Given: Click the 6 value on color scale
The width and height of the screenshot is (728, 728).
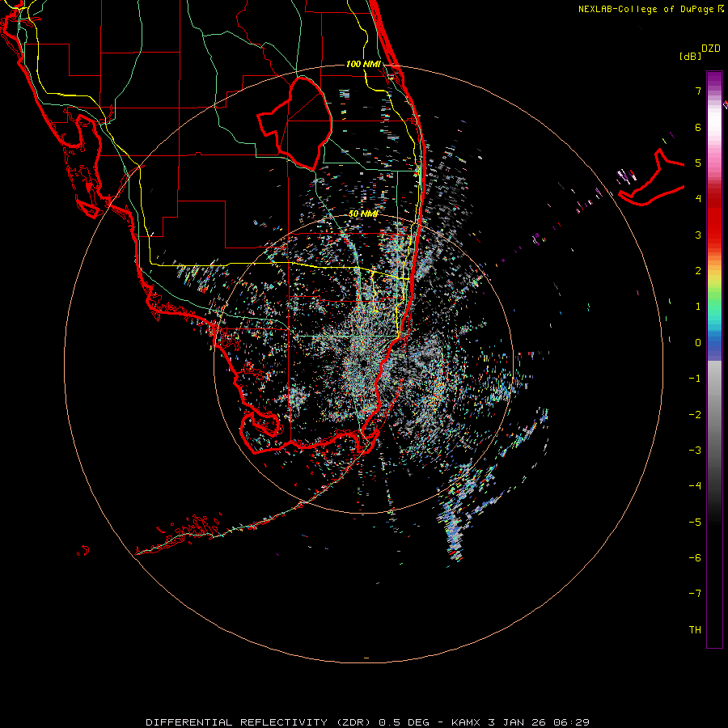Looking at the screenshot, I should click(698, 127).
